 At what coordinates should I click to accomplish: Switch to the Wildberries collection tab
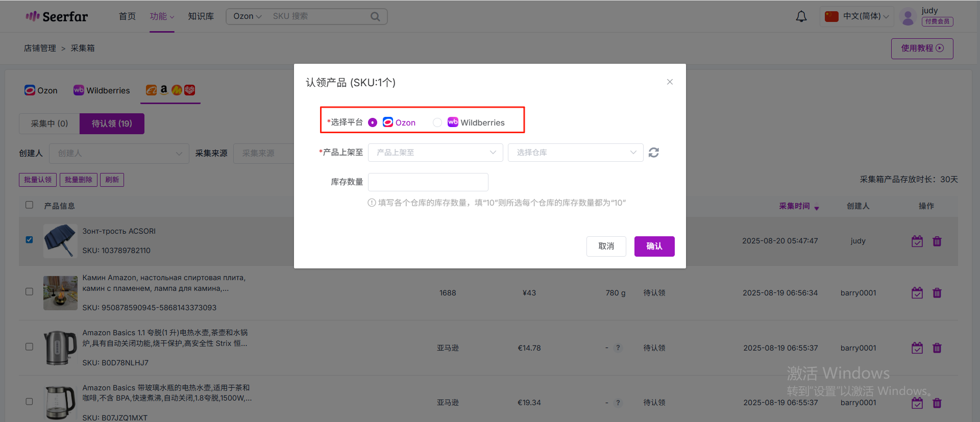click(x=102, y=90)
